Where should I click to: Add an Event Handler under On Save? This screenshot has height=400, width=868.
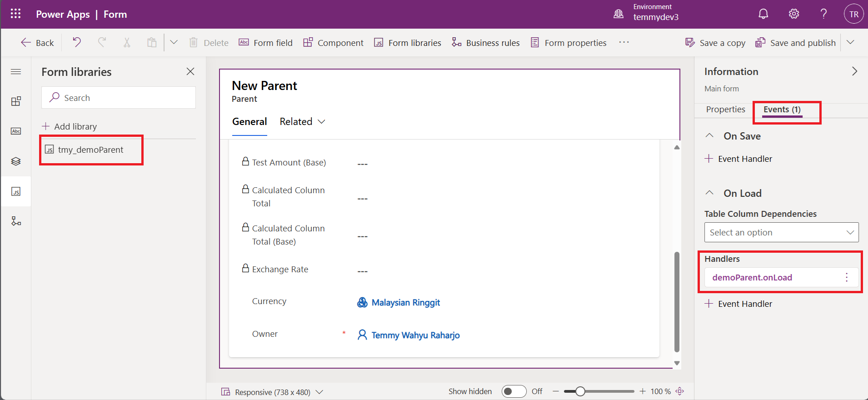pyautogui.click(x=738, y=159)
